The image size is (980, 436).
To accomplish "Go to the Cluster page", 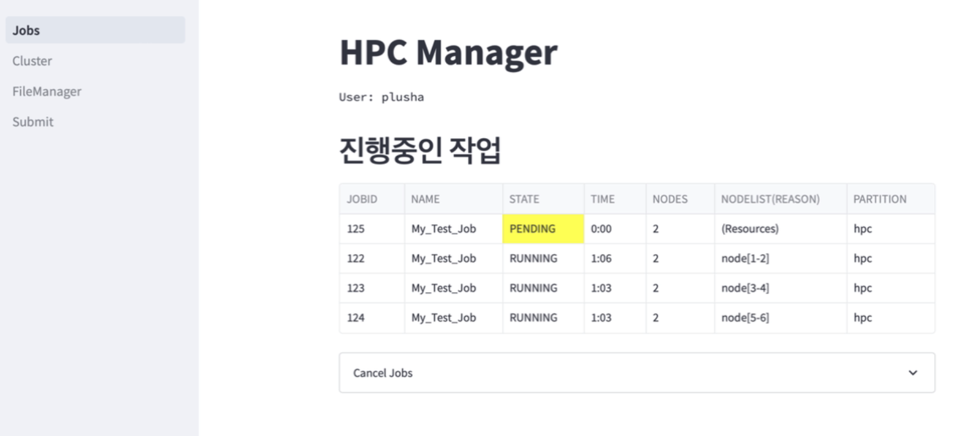I will click(x=32, y=61).
